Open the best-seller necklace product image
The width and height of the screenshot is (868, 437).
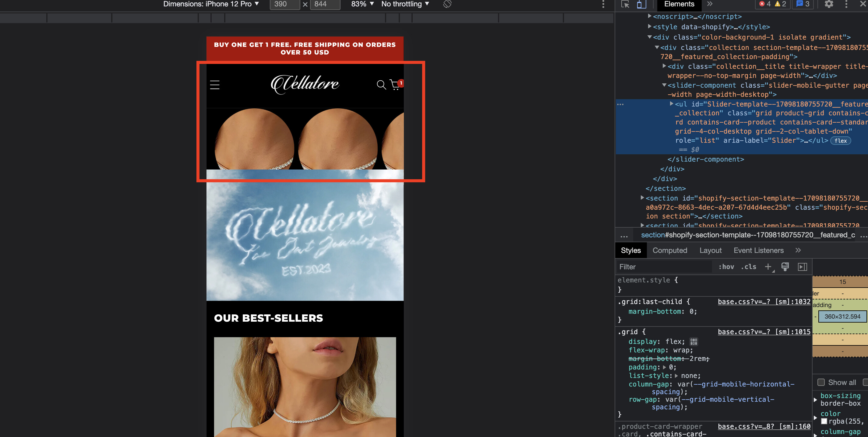tap(305, 387)
